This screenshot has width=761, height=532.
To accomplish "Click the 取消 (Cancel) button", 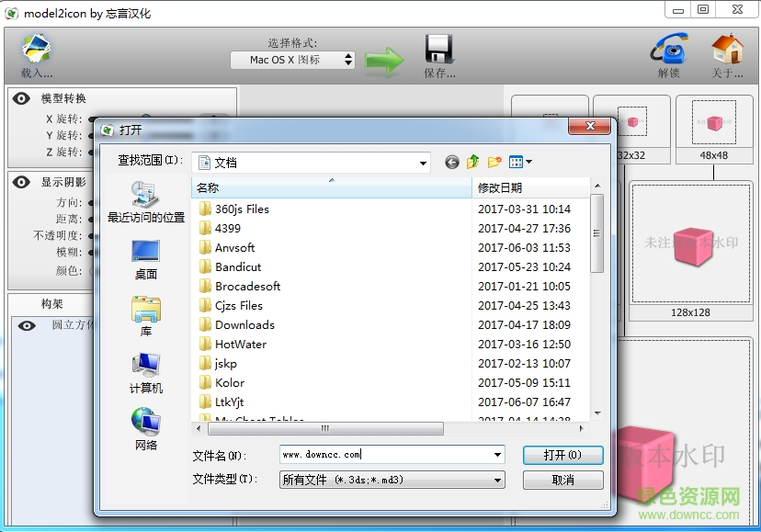I will (x=562, y=479).
